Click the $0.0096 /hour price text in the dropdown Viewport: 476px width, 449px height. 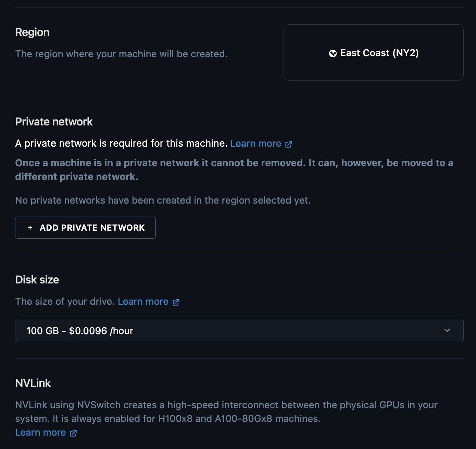click(101, 331)
